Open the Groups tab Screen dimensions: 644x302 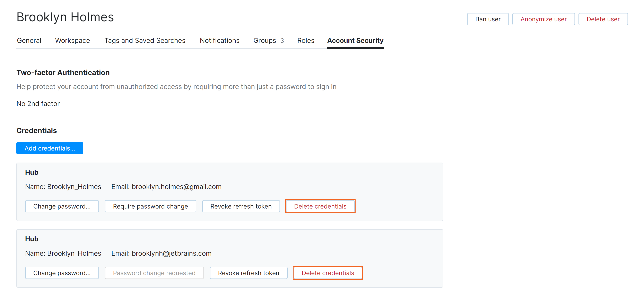tap(268, 41)
